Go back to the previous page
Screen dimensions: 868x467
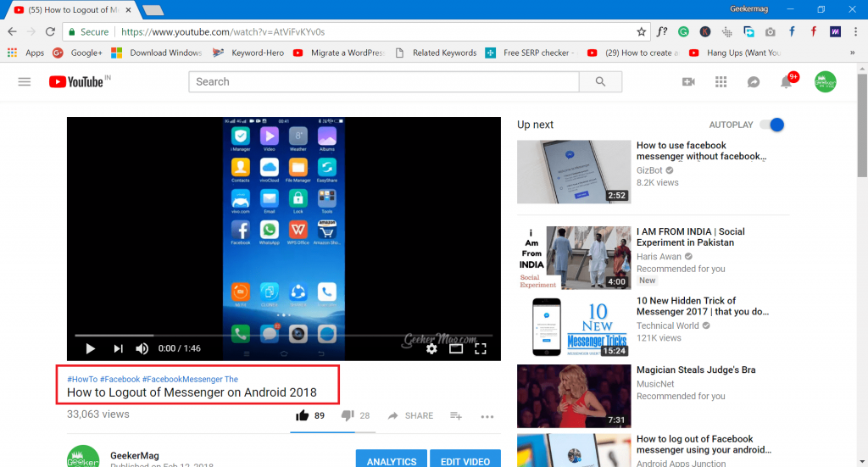click(13, 32)
